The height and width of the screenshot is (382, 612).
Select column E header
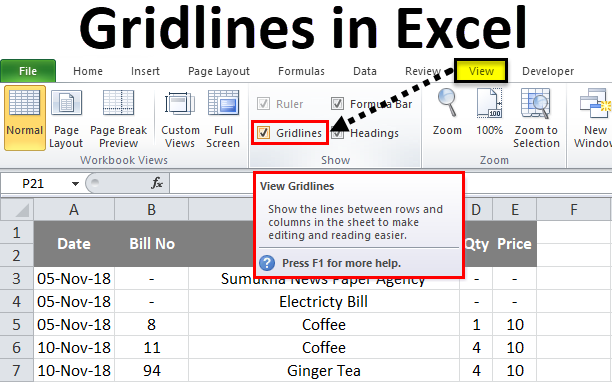tap(515, 210)
